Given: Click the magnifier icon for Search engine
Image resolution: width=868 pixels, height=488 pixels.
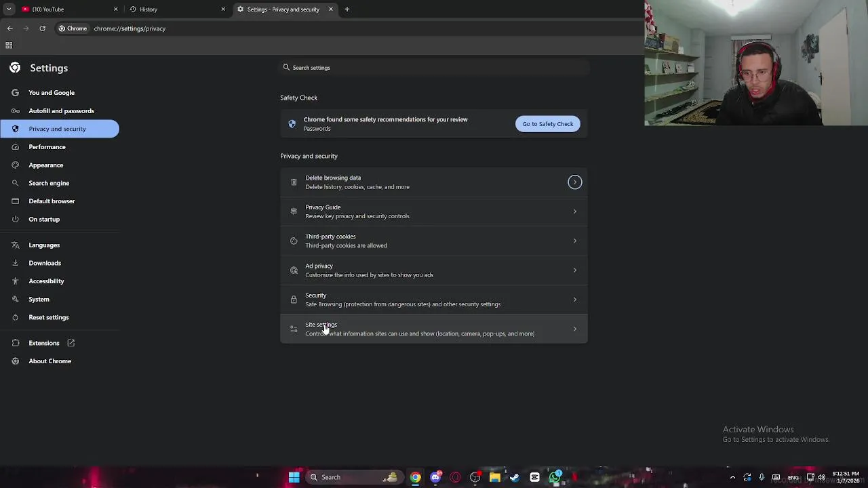Looking at the screenshot, I should click(15, 183).
